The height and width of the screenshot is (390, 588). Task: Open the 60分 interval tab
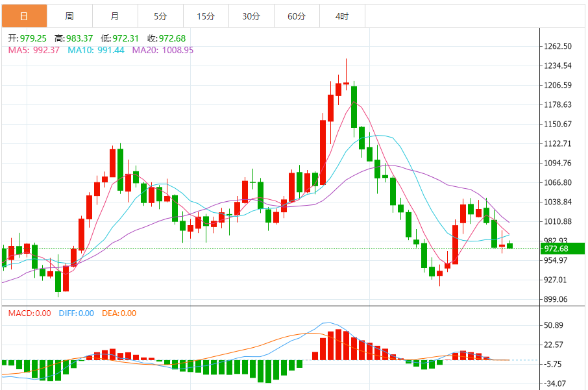tap(297, 16)
